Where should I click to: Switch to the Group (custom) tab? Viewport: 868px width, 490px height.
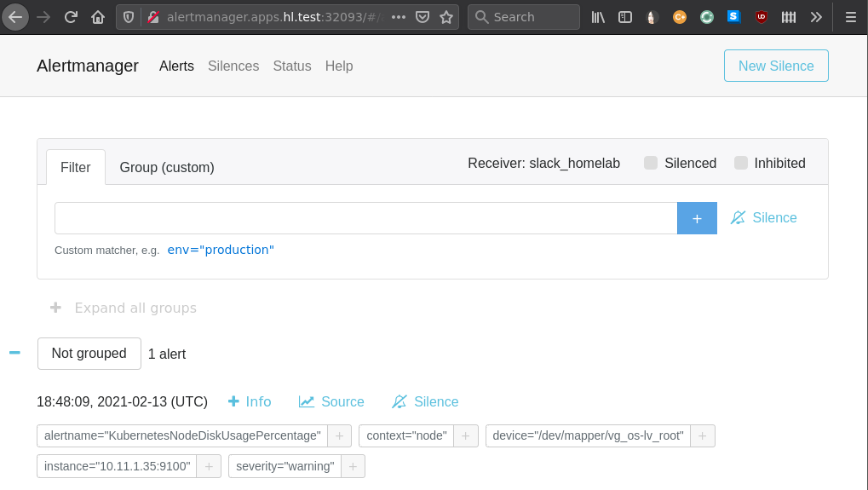click(167, 167)
